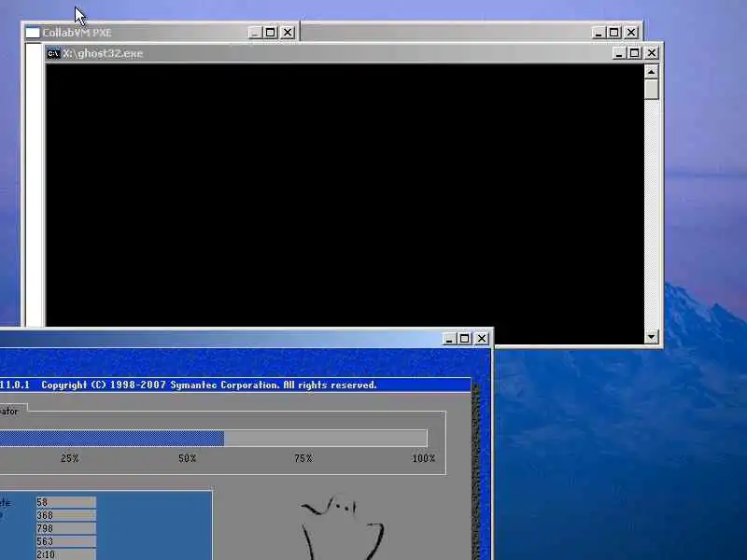Click the statistics value 563
747x560 pixels.
[x=66, y=541]
